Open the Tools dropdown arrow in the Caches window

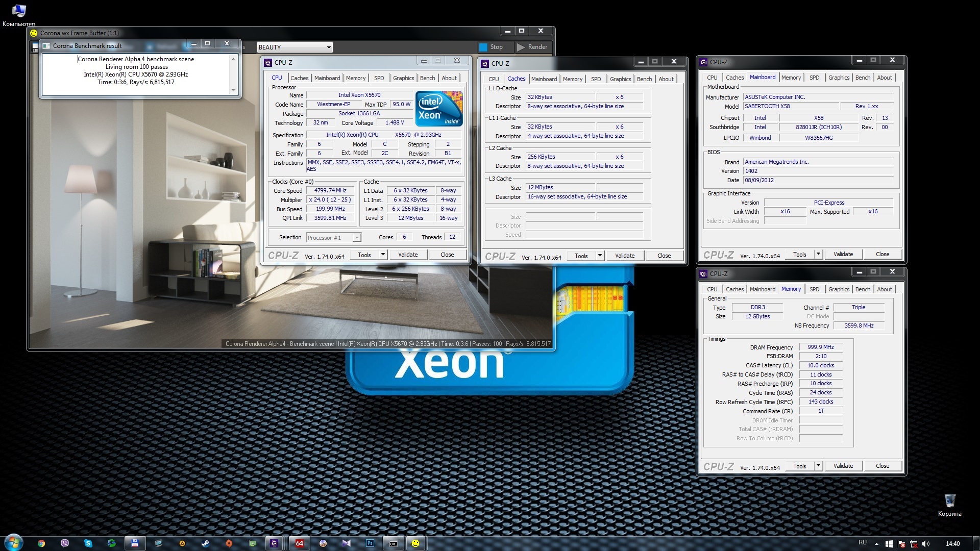click(600, 256)
